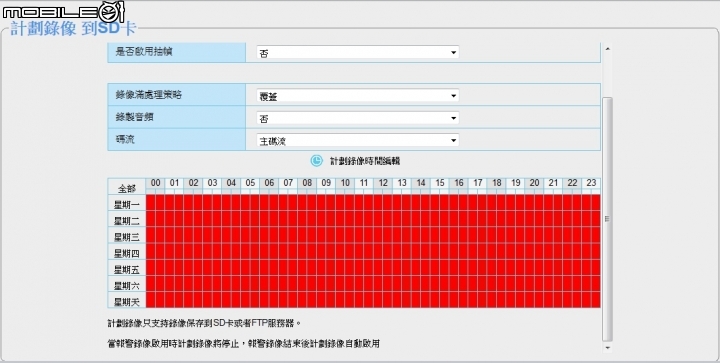Click the 11 hour column header

pos(364,183)
